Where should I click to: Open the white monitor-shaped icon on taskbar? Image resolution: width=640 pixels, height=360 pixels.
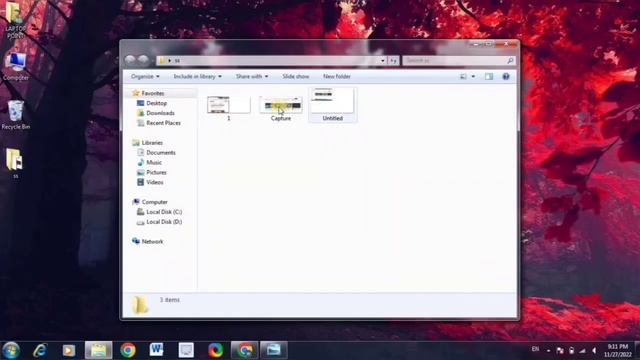(x=186, y=350)
